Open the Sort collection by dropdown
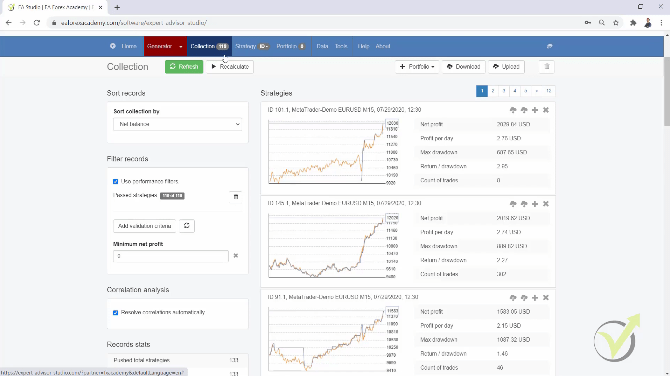 [178, 124]
